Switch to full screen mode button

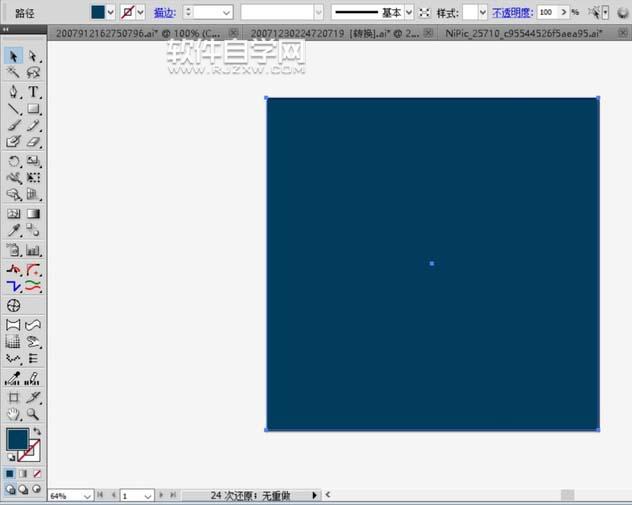point(37,489)
